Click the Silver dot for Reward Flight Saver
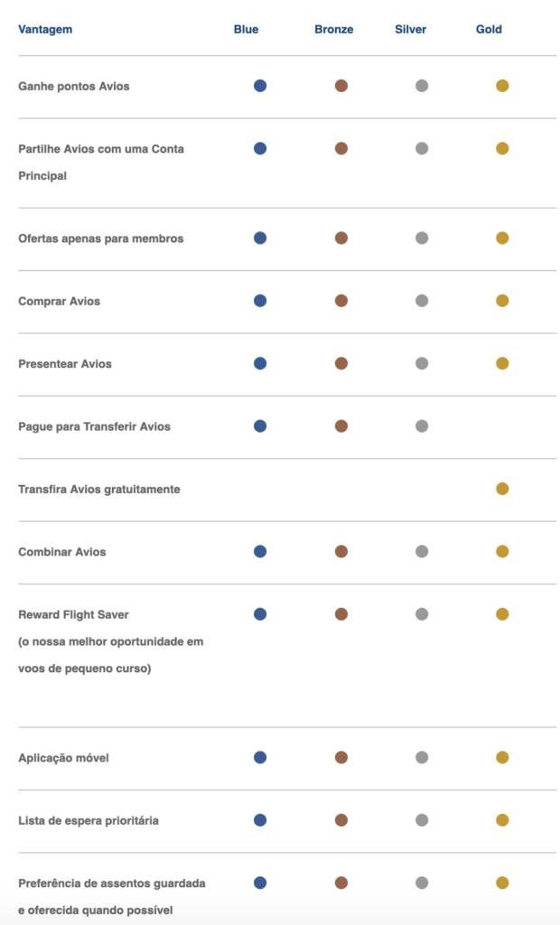The height and width of the screenshot is (925, 560). [x=421, y=614]
